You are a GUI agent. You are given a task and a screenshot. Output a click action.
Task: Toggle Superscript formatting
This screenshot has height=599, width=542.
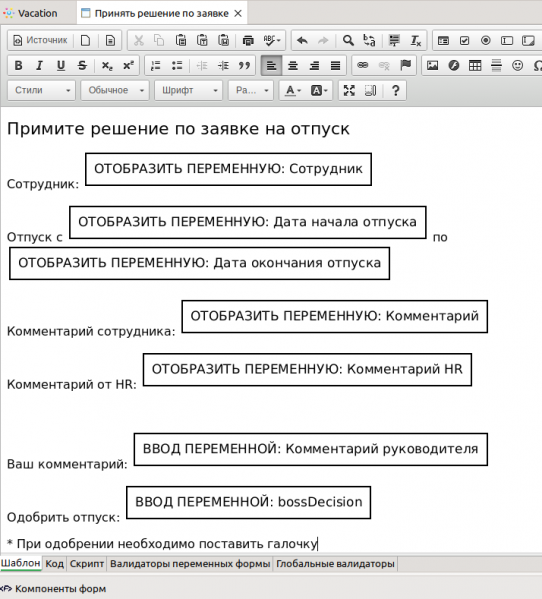point(128,65)
